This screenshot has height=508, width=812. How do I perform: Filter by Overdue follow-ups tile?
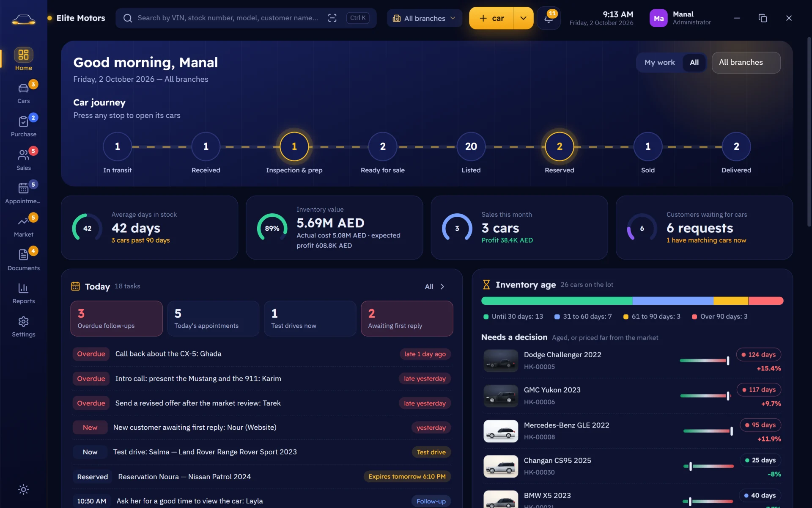(116, 318)
